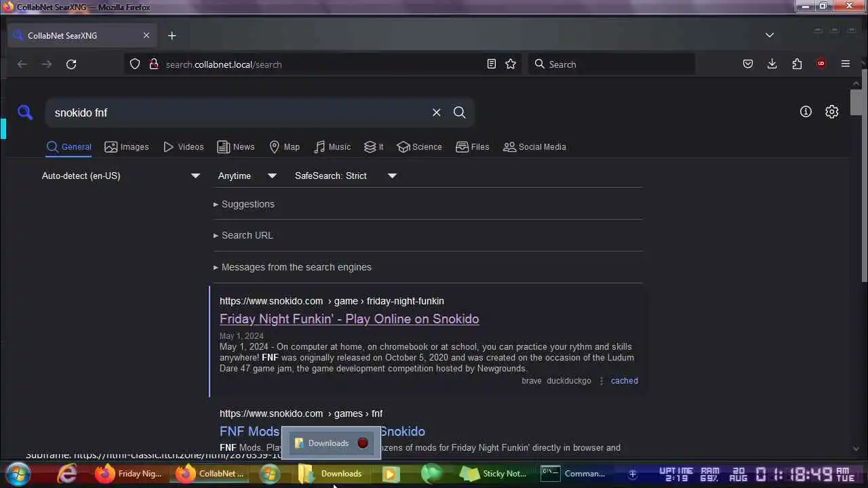This screenshot has width=868, height=488.
Task: Click the SearXNG magnifier logo
Action: [x=25, y=113]
